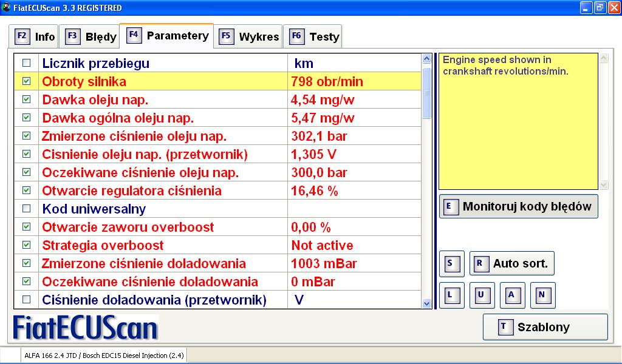Click the 4,54 mg/w value
Viewport: 622px width, 364px height.
(x=323, y=100)
